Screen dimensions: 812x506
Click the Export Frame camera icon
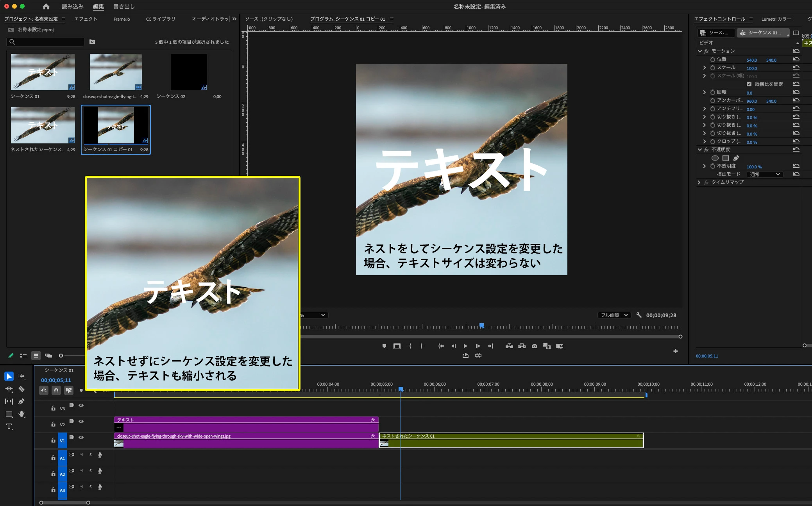pyautogui.click(x=534, y=346)
